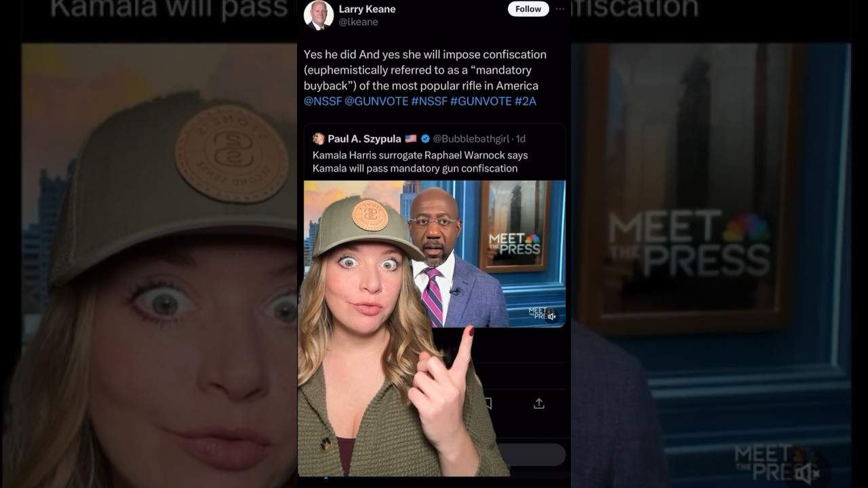Open Larry Keane's profile picture
Image resolution: width=868 pixels, height=488 pixels.
tap(318, 15)
